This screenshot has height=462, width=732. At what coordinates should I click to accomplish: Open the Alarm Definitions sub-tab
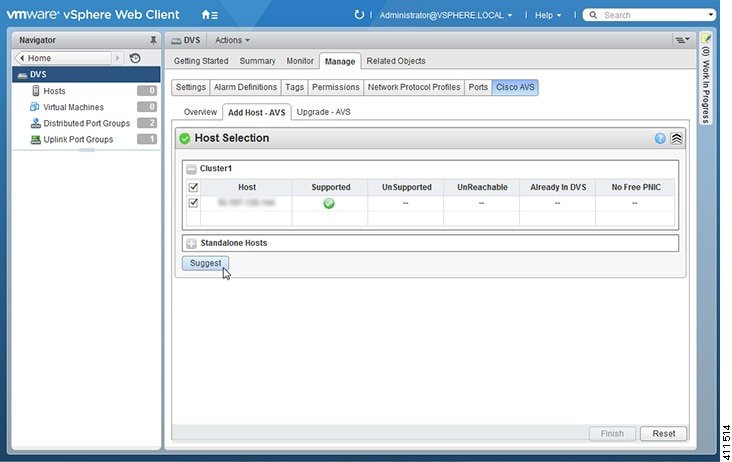click(x=246, y=87)
